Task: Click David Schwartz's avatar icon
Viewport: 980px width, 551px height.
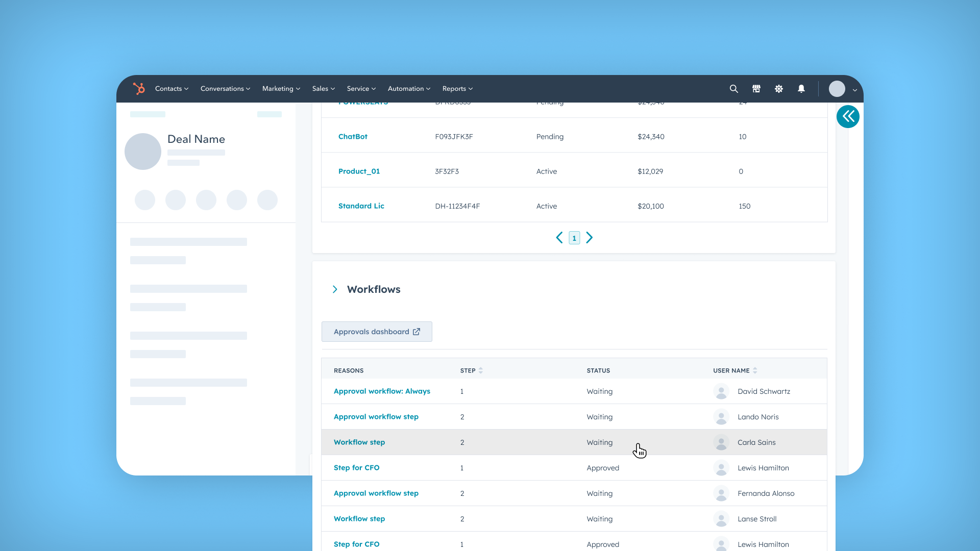Action: pyautogui.click(x=721, y=392)
